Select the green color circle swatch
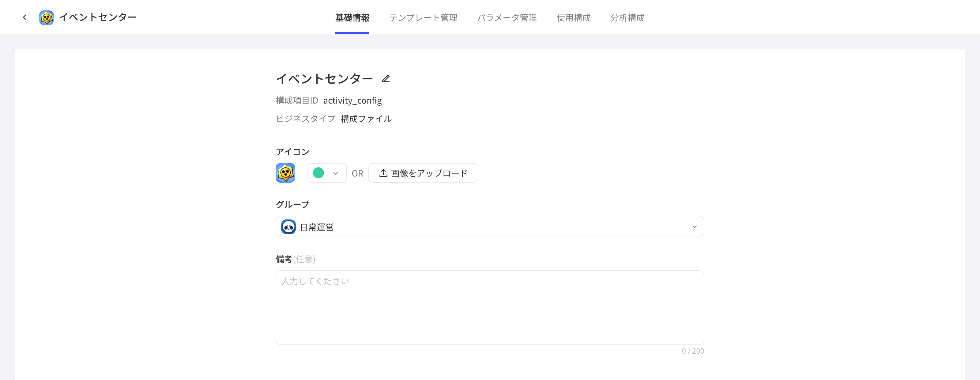The image size is (980, 380). click(318, 173)
